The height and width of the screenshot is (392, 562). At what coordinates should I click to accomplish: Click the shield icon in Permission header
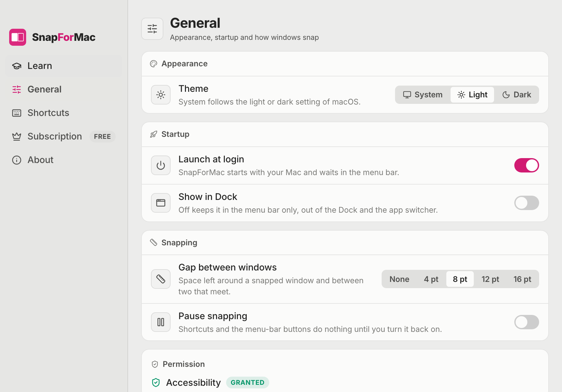[x=155, y=364]
